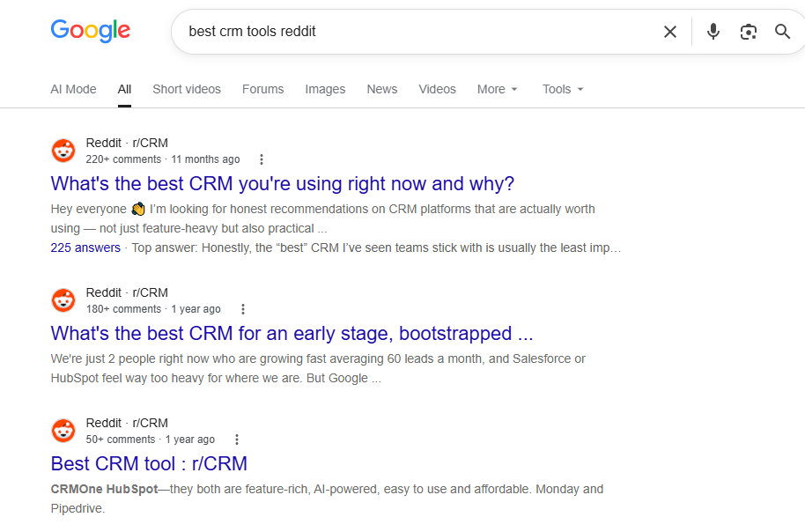Open Reddit favicon of '220+ comments' result
This screenshot has height=532, width=805.
pos(63,151)
